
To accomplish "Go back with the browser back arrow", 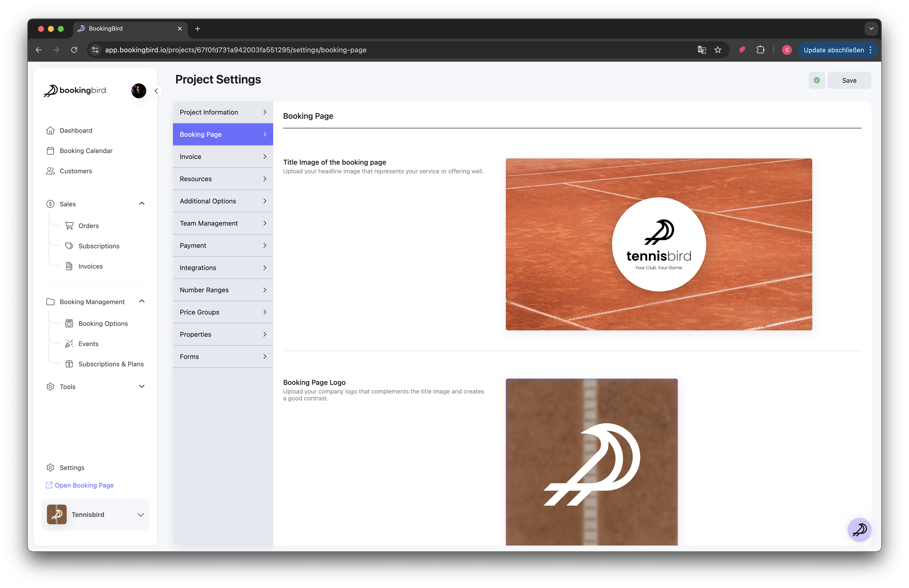I will [x=39, y=50].
